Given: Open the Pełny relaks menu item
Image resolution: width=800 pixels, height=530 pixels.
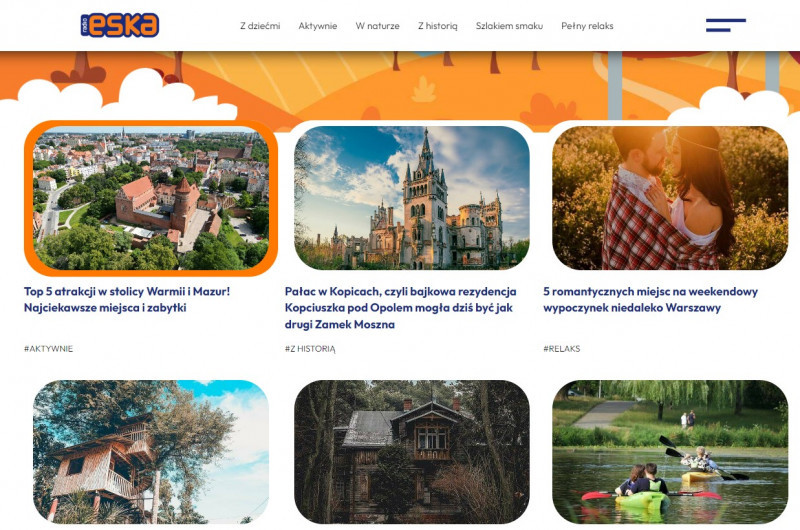Looking at the screenshot, I should pos(587,26).
